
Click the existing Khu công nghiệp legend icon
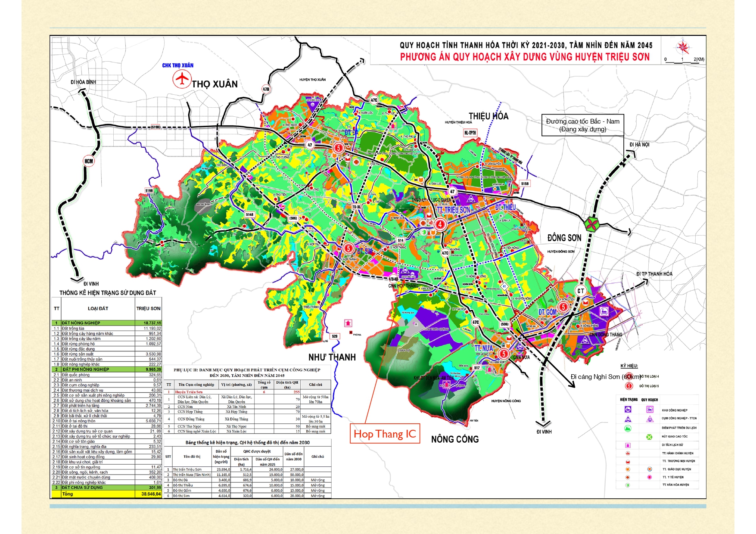pyautogui.click(x=628, y=410)
